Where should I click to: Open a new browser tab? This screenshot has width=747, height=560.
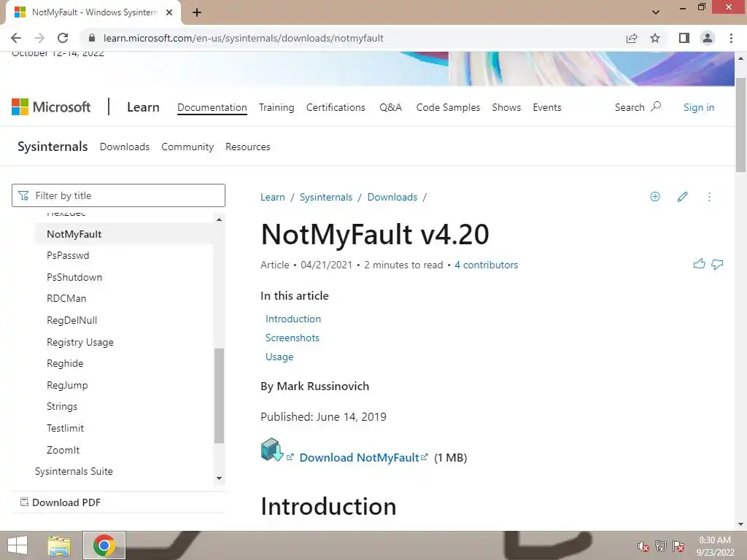(197, 12)
